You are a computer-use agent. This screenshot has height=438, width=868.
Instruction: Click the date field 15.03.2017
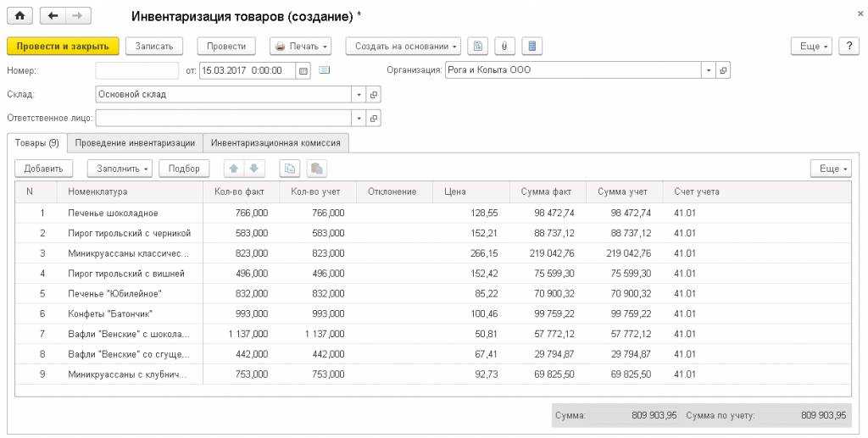[x=248, y=71]
